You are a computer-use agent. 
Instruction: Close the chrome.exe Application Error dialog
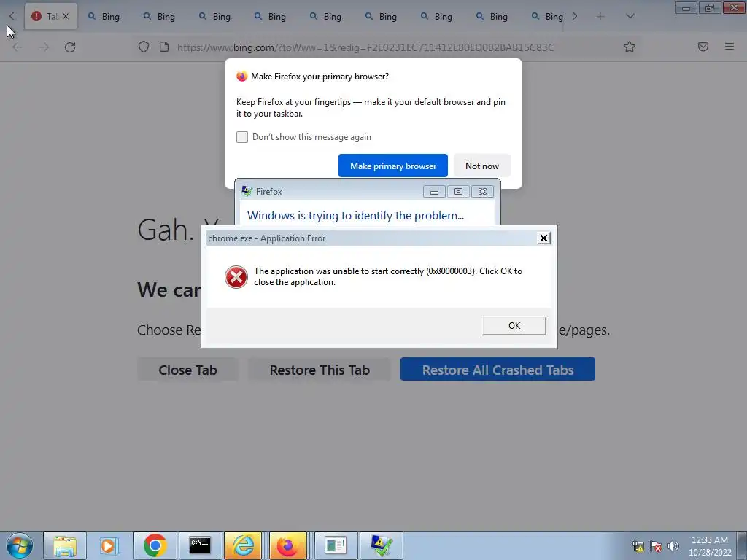pos(543,238)
